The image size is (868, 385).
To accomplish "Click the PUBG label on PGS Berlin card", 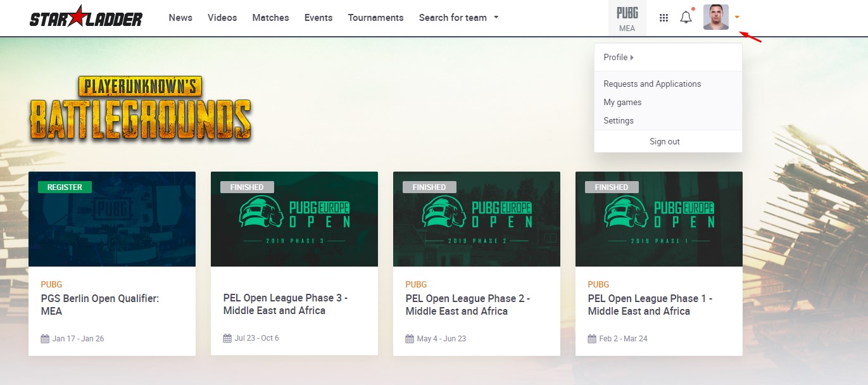I will click(52, 284).
